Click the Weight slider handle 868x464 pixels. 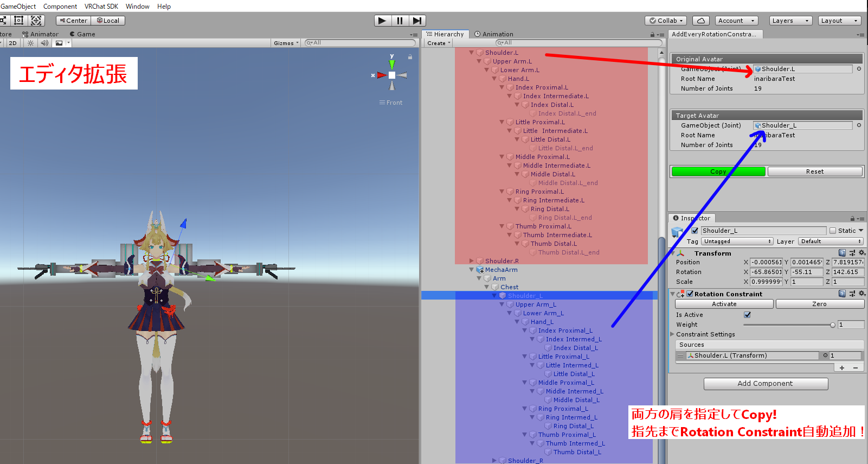point(833,325)
